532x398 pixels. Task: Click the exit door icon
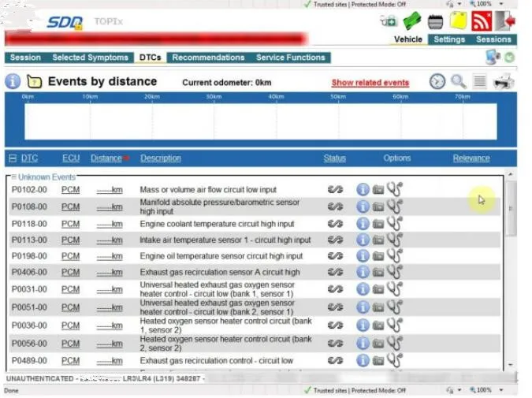505,20
